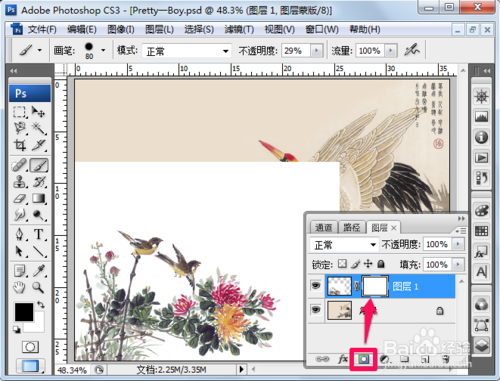Screen dimensions: 500x381
Task: Select the Healing Brush tool
Action: click(20, 165)
